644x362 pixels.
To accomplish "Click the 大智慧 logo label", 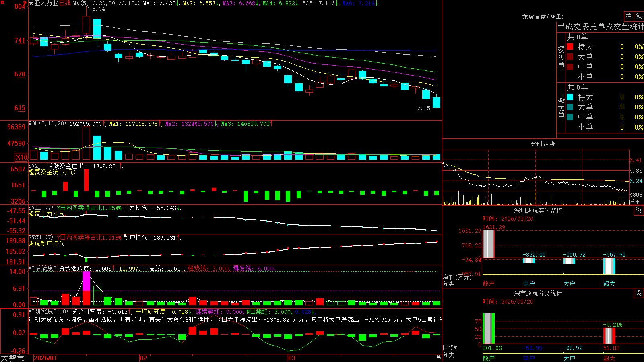I will click(12, 358).
